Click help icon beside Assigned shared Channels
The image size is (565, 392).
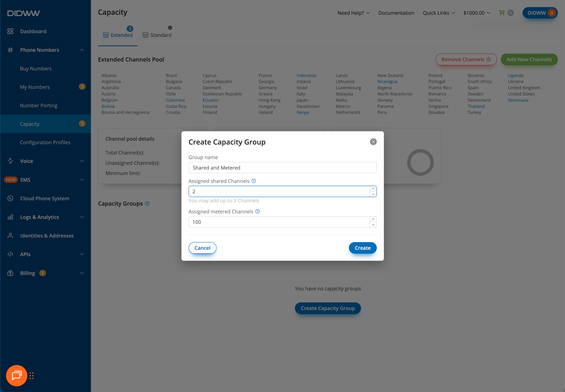(x=254, y=181)
